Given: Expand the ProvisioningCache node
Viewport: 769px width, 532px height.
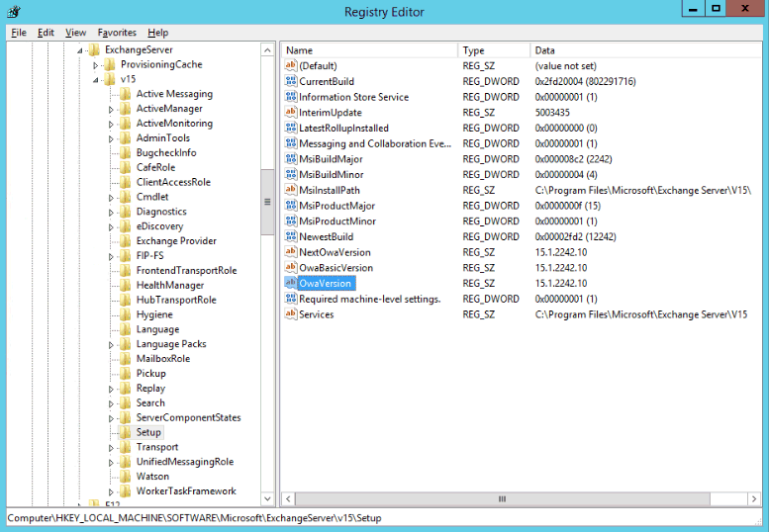Looking at the screenshot, I should coord(96,65).
